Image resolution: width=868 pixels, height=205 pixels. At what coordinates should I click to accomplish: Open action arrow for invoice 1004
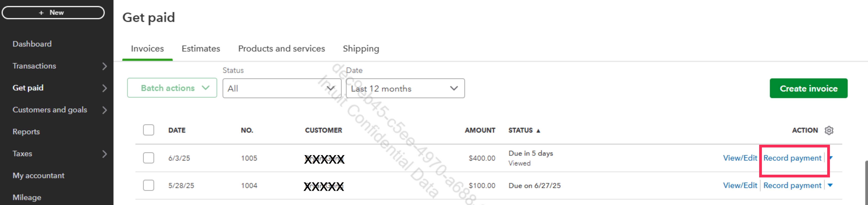(x=830, y=185)
